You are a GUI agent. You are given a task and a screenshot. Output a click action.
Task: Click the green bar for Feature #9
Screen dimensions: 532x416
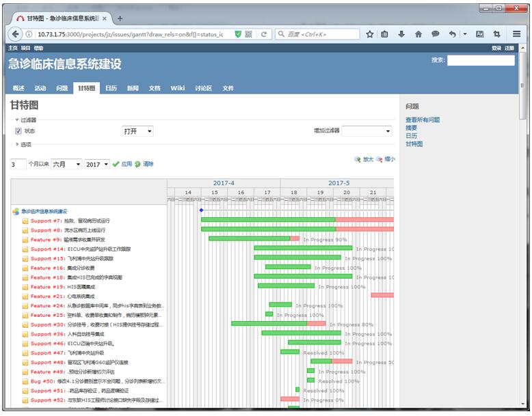[249, 239]
